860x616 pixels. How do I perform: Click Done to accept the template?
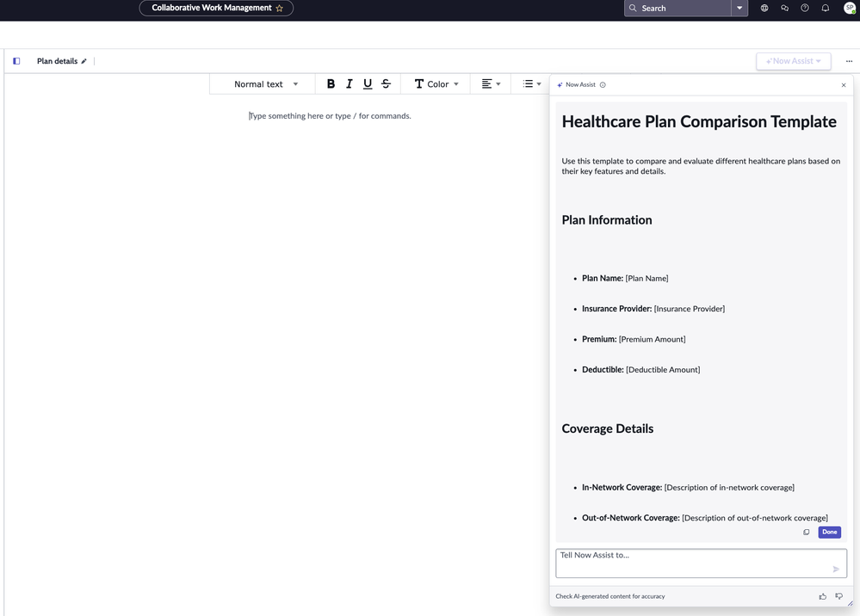(829, 532)
